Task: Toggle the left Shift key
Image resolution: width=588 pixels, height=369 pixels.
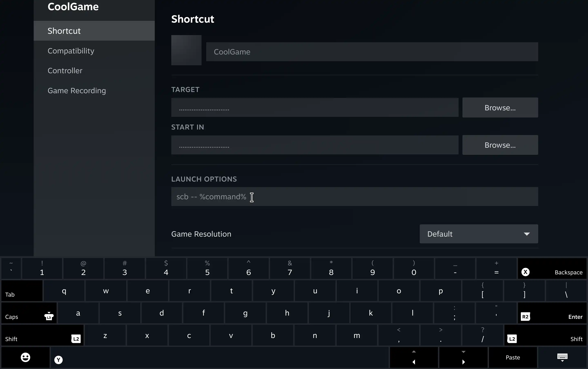Action: [x=42, y=335]
